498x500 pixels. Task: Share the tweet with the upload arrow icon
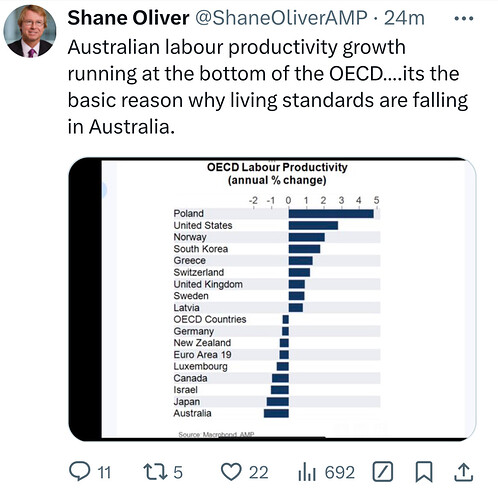pos(464,472)
